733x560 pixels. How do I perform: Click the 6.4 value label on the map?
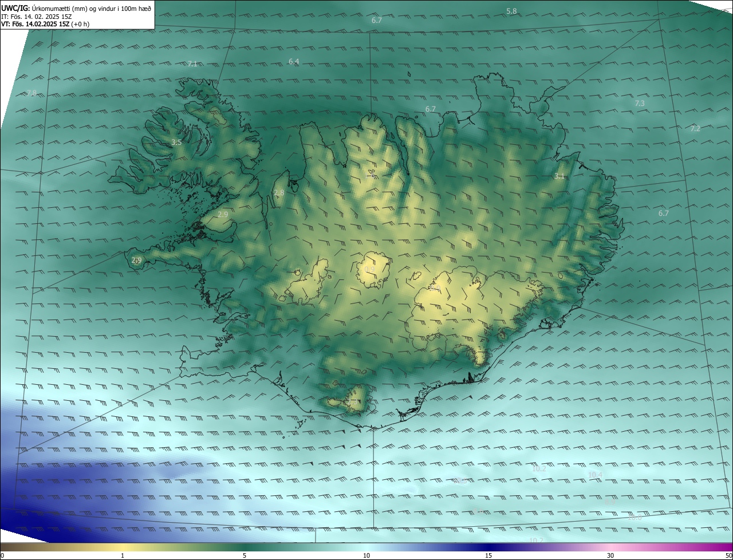coord(294,61)
